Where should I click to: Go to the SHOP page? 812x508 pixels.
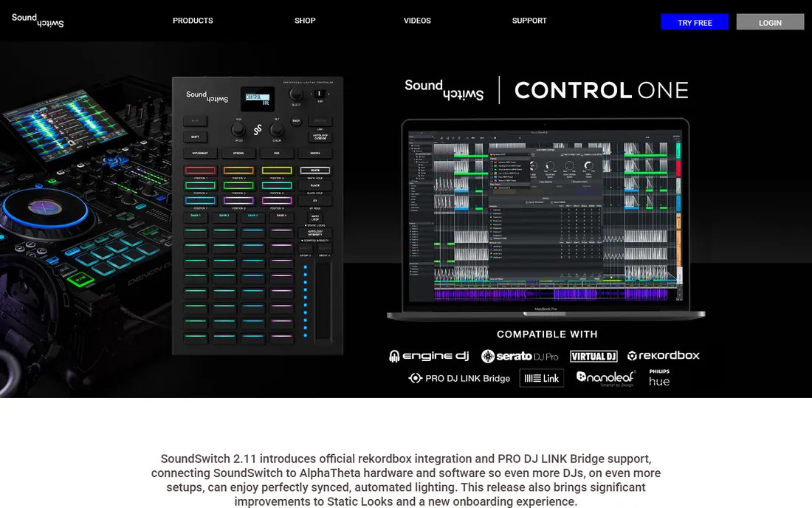[x=305, y=21]
